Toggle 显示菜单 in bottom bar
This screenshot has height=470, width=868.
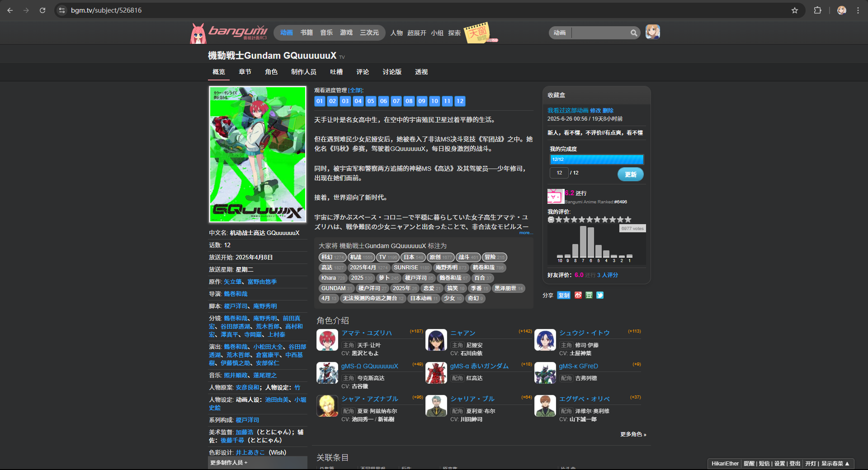click(835, 464)
